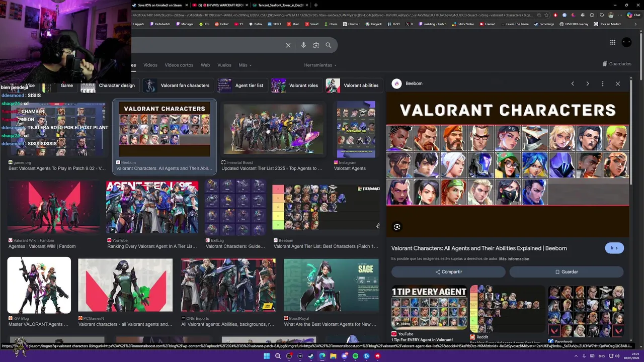The image size is (644, 362).
Task: Click the Beebom source logo in preview
Action: [x=396, y=83]
